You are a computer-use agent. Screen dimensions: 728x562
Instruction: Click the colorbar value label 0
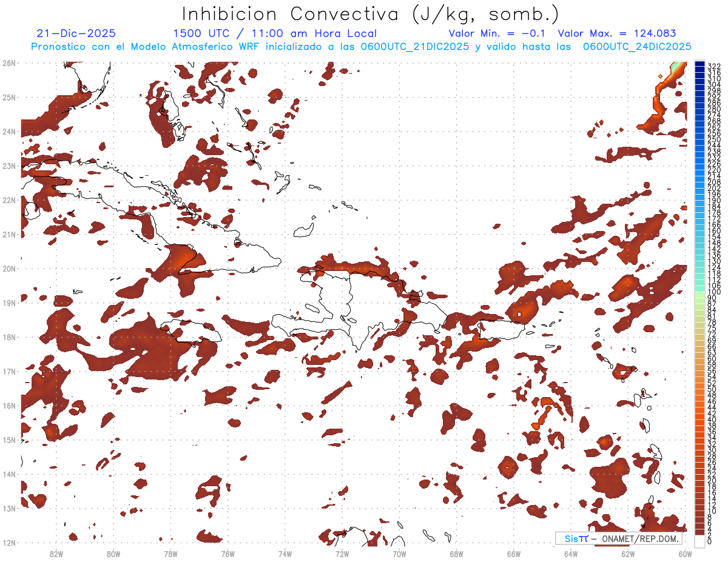(710, 541)
